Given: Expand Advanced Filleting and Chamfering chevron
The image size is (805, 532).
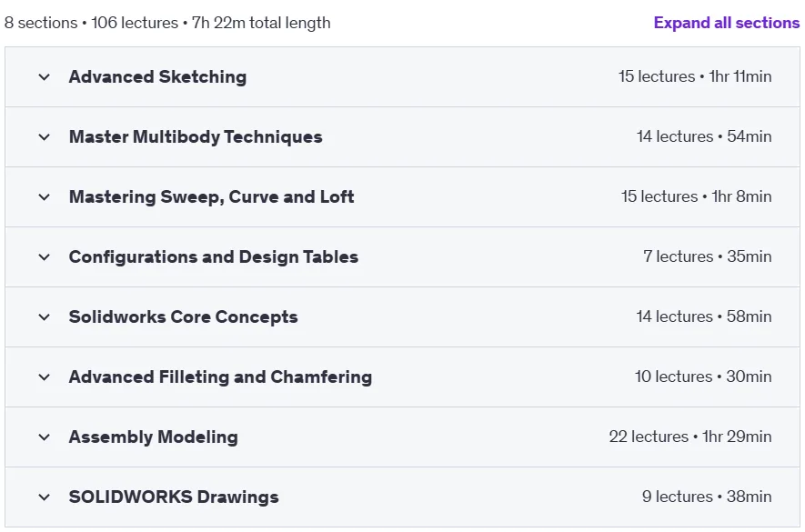Looking at the screenshot, I should point(45,377).
